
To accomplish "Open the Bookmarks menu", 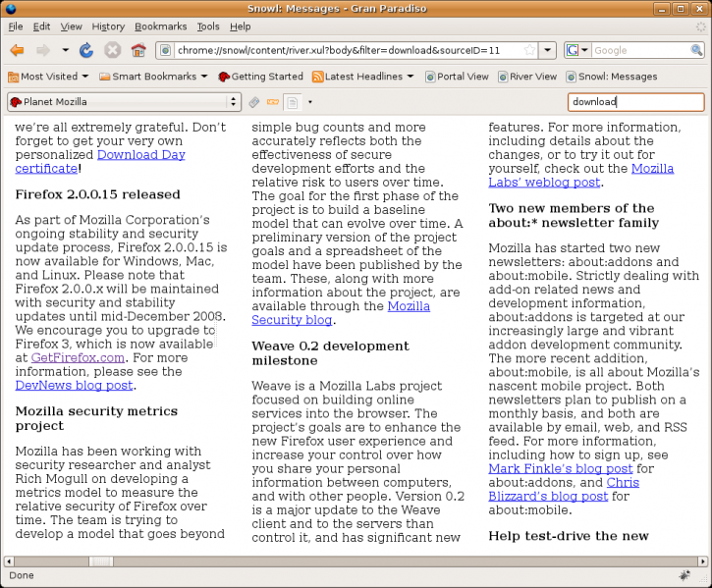I will [x=160, y=27].
